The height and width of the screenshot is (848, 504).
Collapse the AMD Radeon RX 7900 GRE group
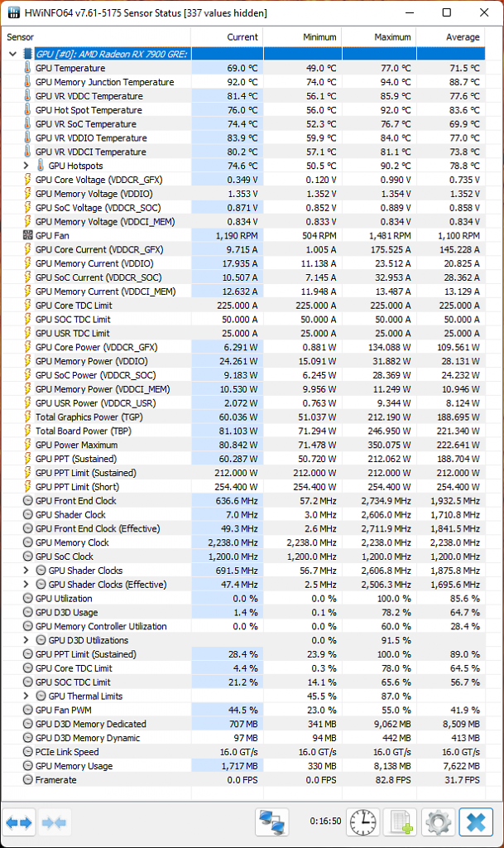(x=12, y=54)
